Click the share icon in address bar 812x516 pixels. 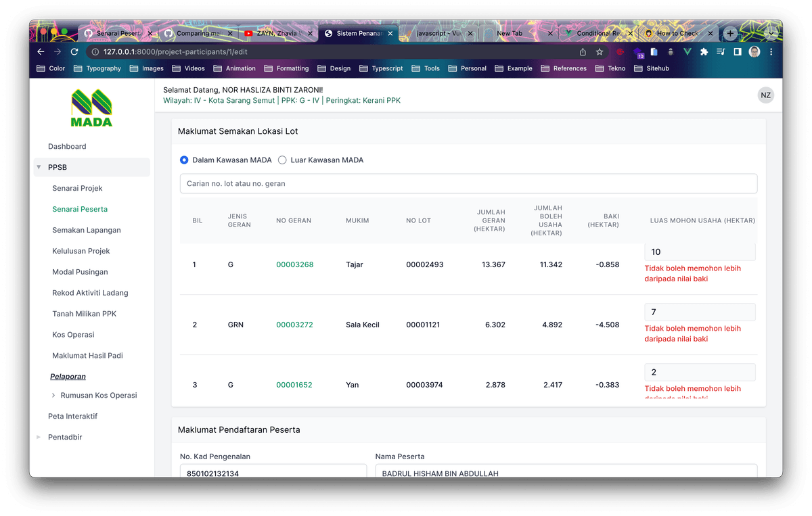[583, 52]
